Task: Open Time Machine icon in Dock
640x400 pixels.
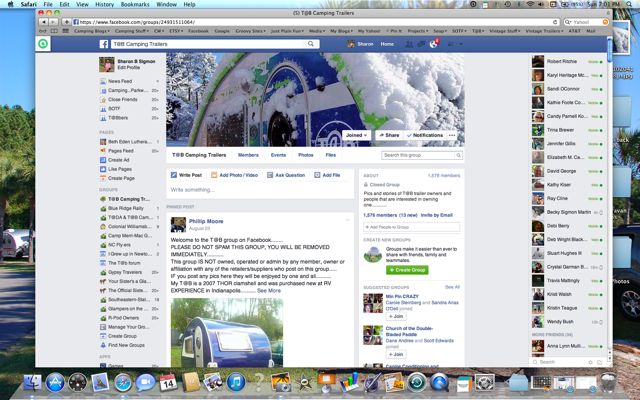Action: tap(417, 382)
